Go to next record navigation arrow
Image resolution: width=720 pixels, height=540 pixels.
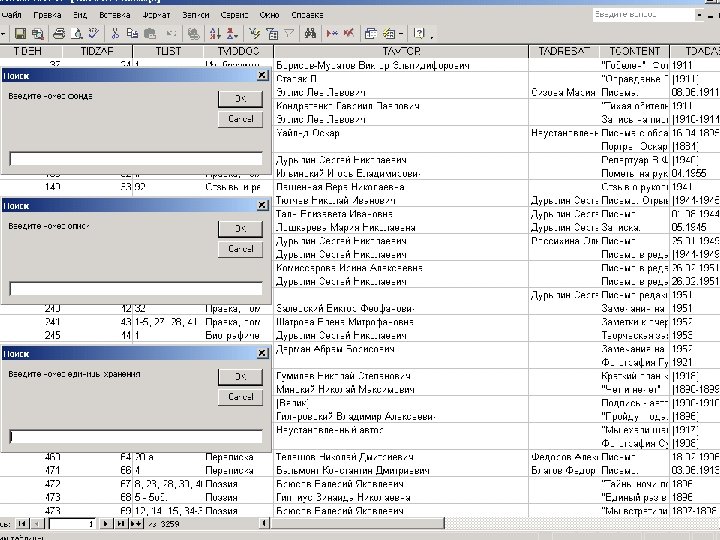click(106, 523)
